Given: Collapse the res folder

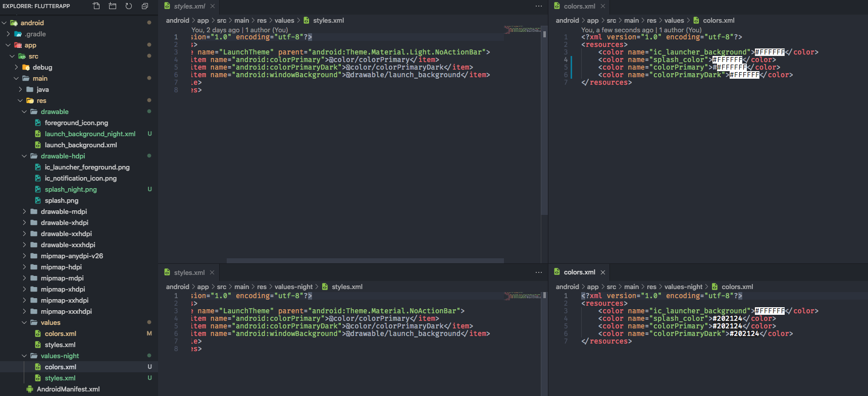Looking at the screenshot, I should [x=20, y=100].
